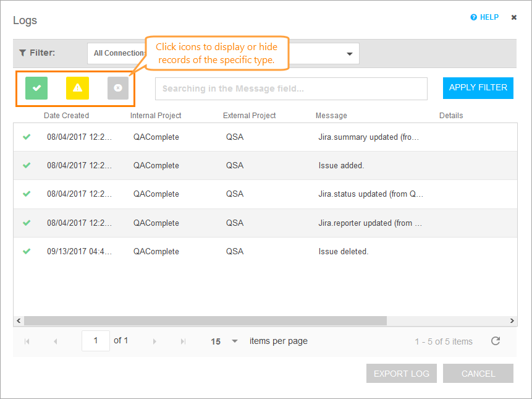Open the items per page dropdown
The width and height of the screenshot is (532, 399).
234,341
